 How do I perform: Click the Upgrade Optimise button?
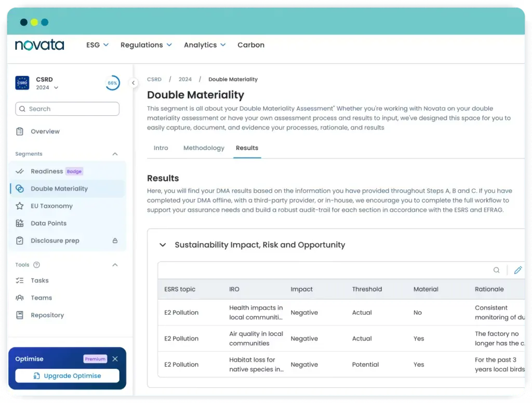point(67,375)
